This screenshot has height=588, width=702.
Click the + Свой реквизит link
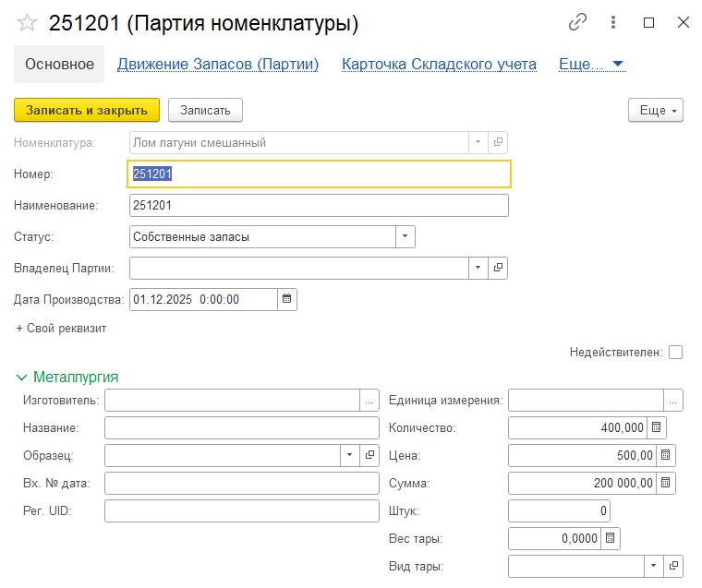(x=61, y=328)
